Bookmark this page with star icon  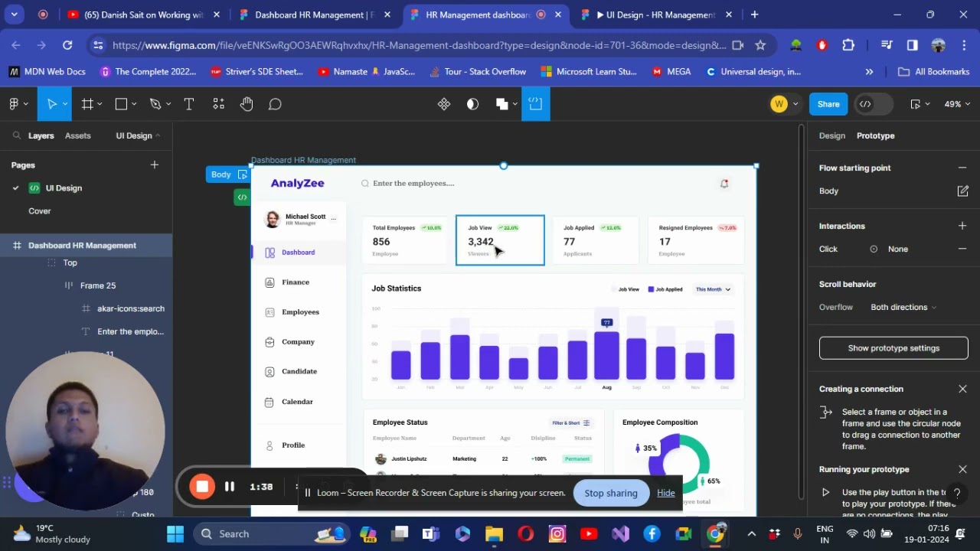[x=760, y=45]
